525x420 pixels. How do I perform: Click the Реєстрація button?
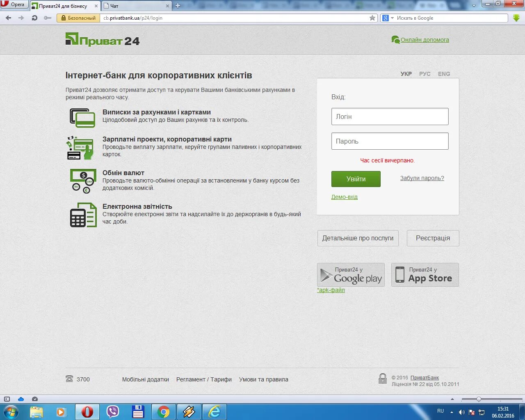(433, 238)
